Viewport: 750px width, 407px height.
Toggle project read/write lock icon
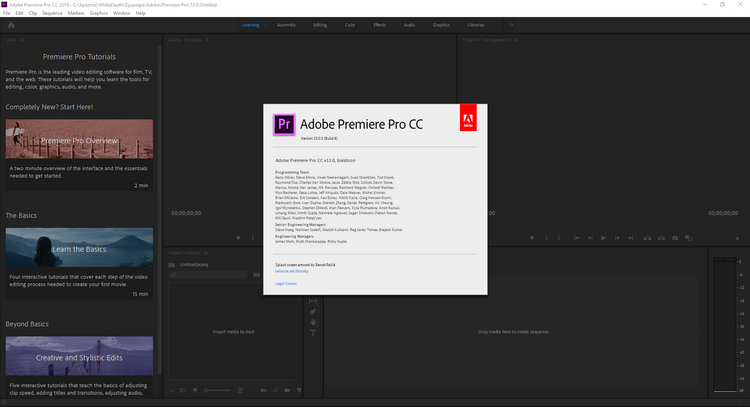[171, 390]
